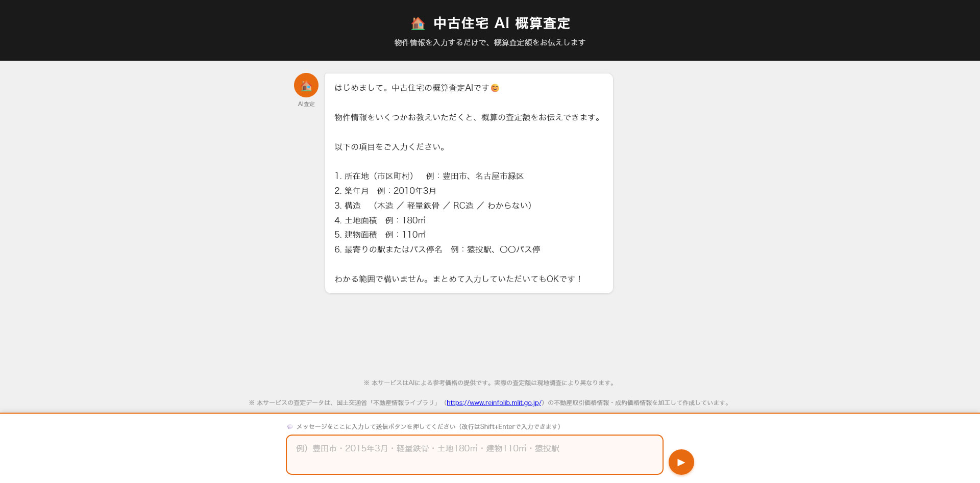The image size is (980, 483).
Task: Click the line 物件情報をいくつかお教えいただくと
Action: pos(469,117)
